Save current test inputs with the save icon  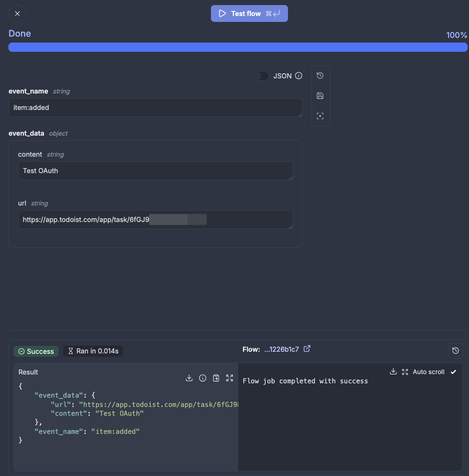point(320,96)
